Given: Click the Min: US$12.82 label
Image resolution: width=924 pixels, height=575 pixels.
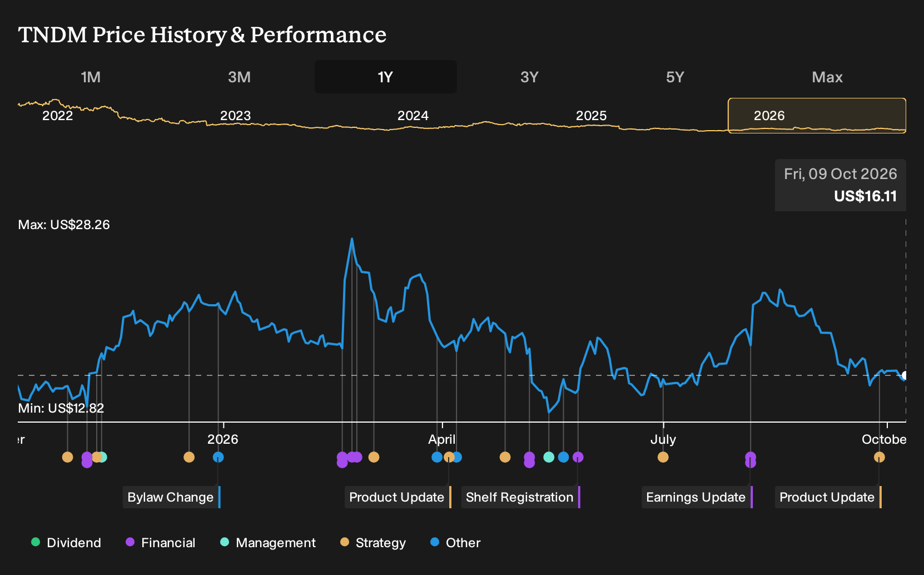Looking at the screenshot, I should (61, 408).
